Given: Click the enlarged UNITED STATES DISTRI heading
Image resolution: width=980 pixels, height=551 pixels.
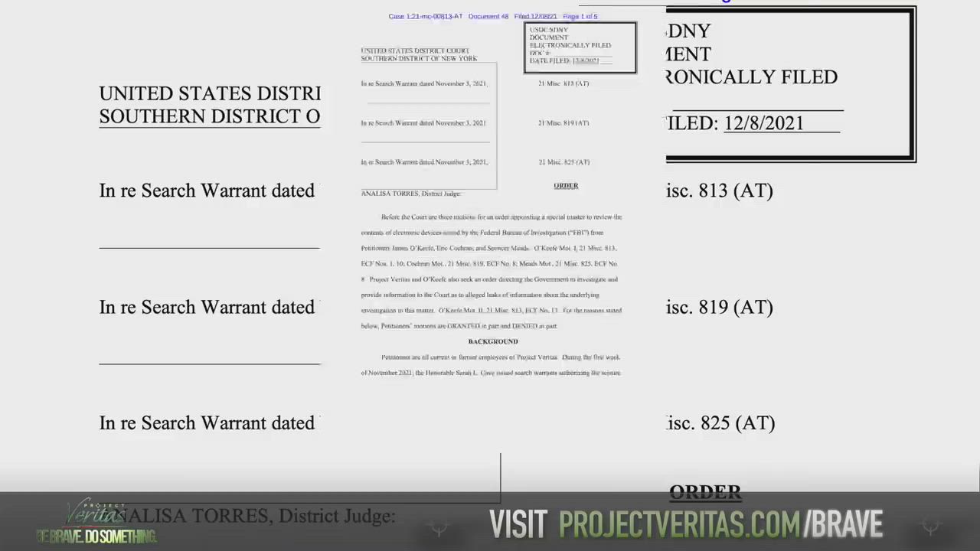Looking at the screenshot, I should click(x=210, y=93).
